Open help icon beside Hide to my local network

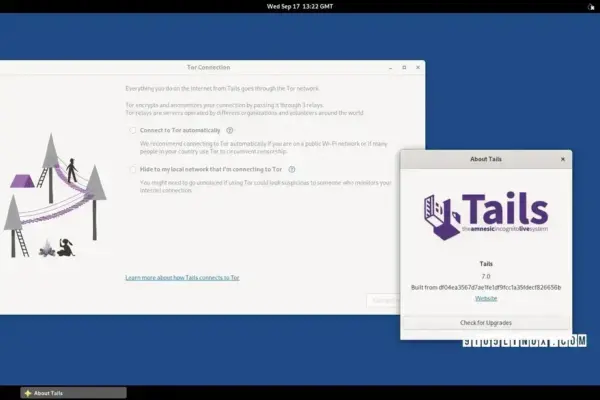point(292,169)
